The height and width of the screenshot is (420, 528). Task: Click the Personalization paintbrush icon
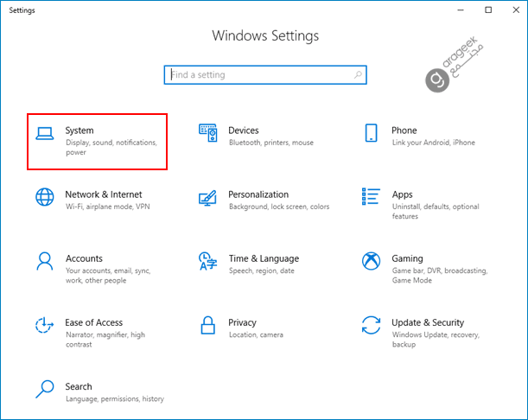(x=207, y=198)
